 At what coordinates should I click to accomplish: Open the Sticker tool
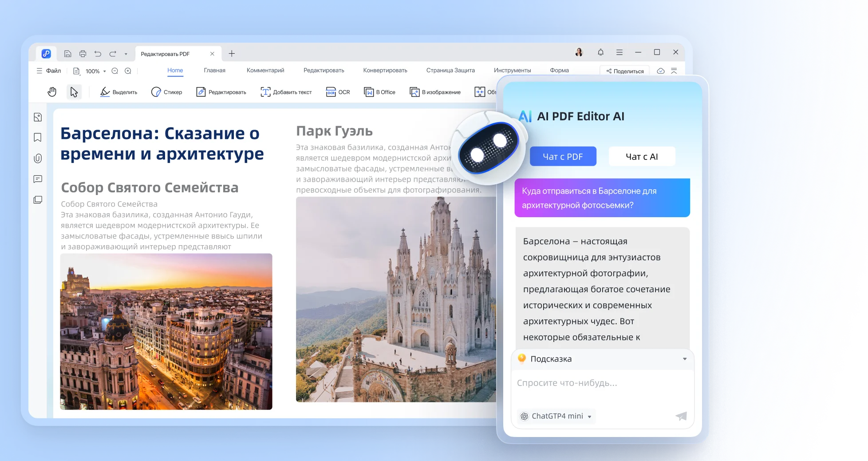click(167, 92)
